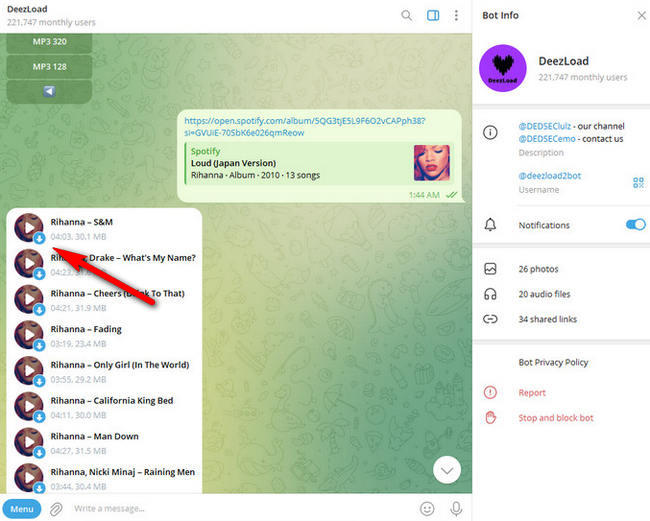Open the 26 photos shared media
Image resolution: width=650 pixels, height=521 pixels.
click(538, 269)
